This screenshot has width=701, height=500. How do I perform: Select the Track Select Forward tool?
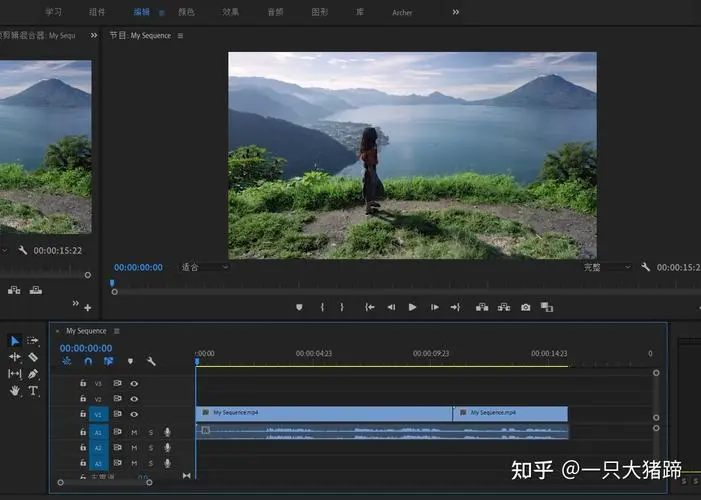pyautogui.click(x=33, y=341)
